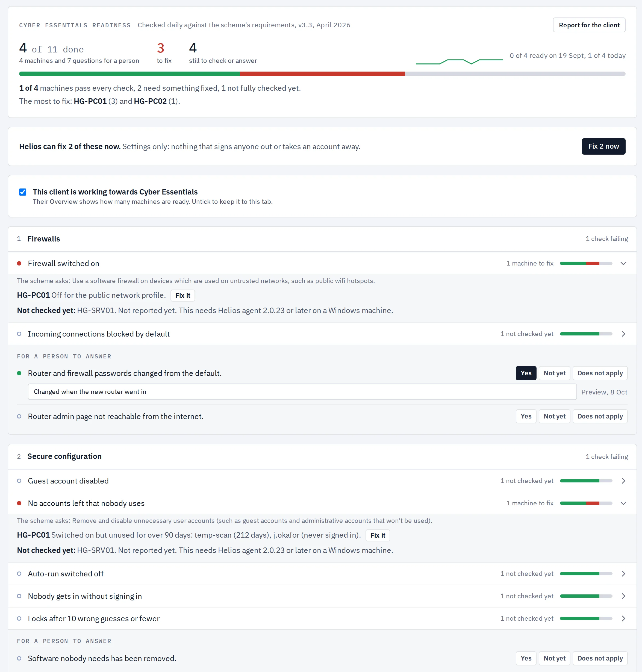Select Does not apply for Software nobody needs
Viewport: 642px width, 672px height.
click(x=600, y=658)
